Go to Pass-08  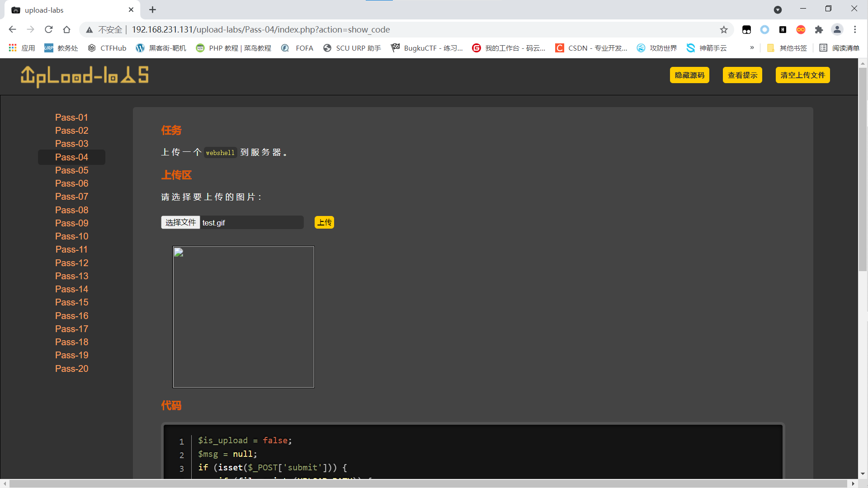pos(71,210)
